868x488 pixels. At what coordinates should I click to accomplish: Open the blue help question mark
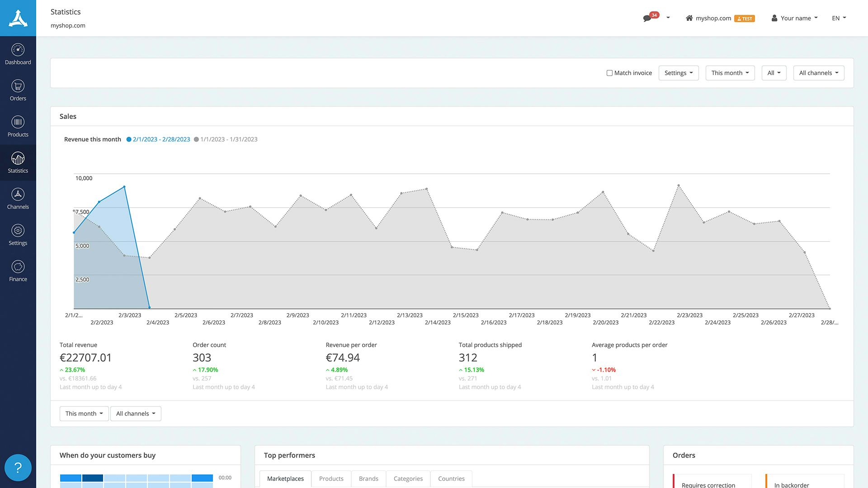[x=18, y=468]
